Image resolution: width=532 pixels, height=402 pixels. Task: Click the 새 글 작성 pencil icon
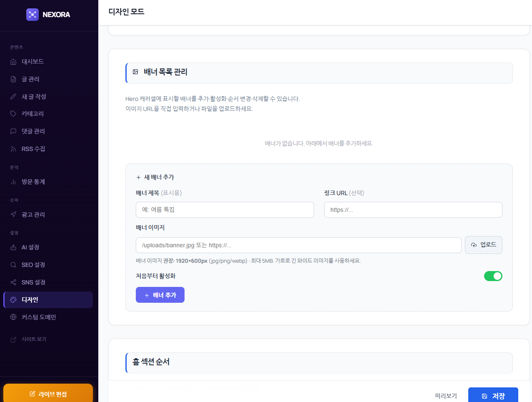tap(13, 97)
